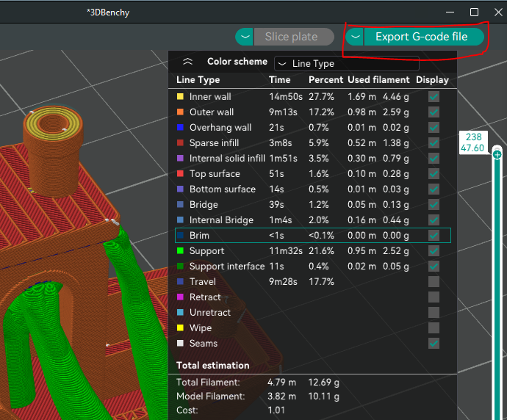Open the Line Type color scheme dropdown
The height and width of the screenshot is (420, 507).
[347, 64]
